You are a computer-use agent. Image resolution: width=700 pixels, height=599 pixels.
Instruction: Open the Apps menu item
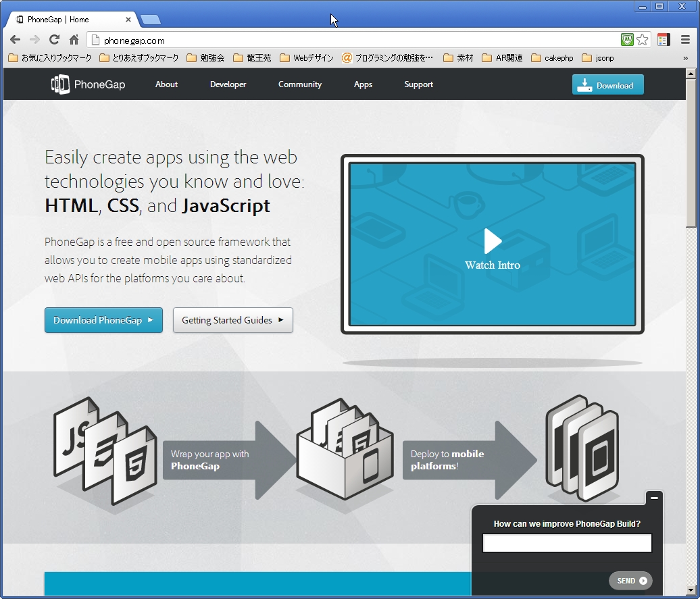(x=363, y=84)
